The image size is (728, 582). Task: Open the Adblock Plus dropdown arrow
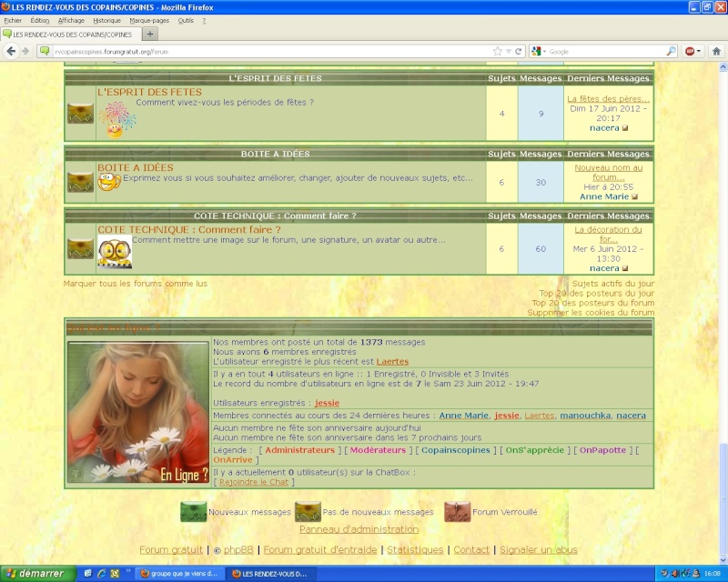(699, 51)
